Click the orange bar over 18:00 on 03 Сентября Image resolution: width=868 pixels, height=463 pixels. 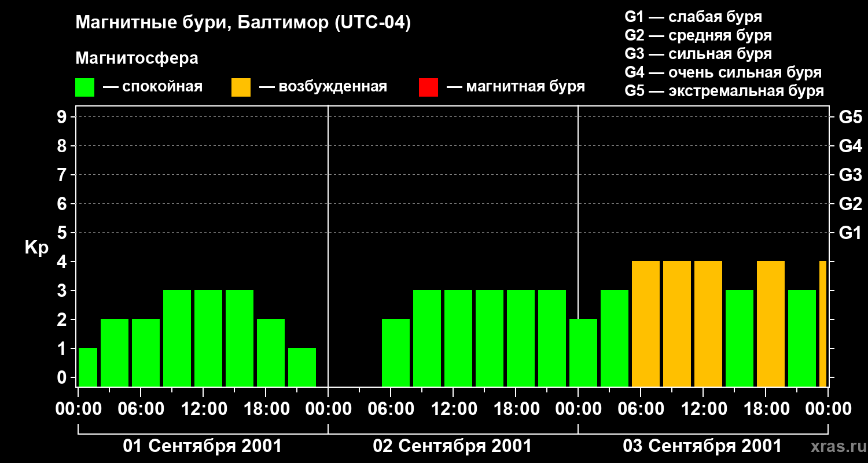click(771, 324)
